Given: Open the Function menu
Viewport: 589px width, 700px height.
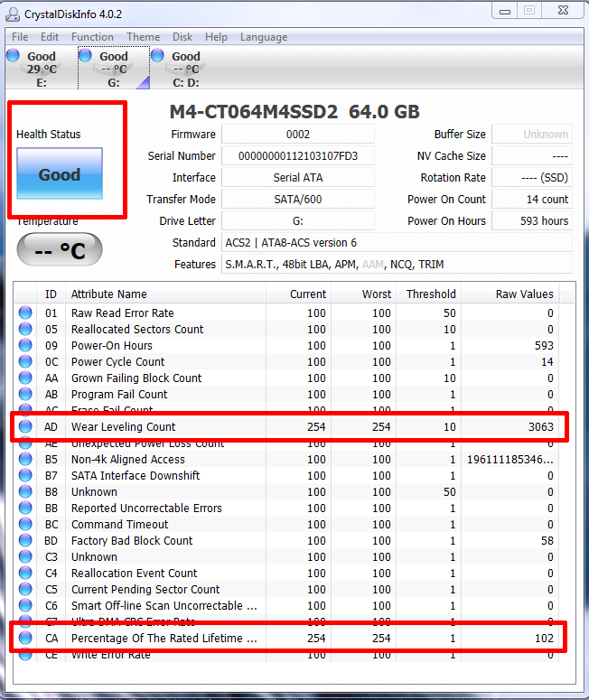Looking at the screenshot, I should click(92, 37).
